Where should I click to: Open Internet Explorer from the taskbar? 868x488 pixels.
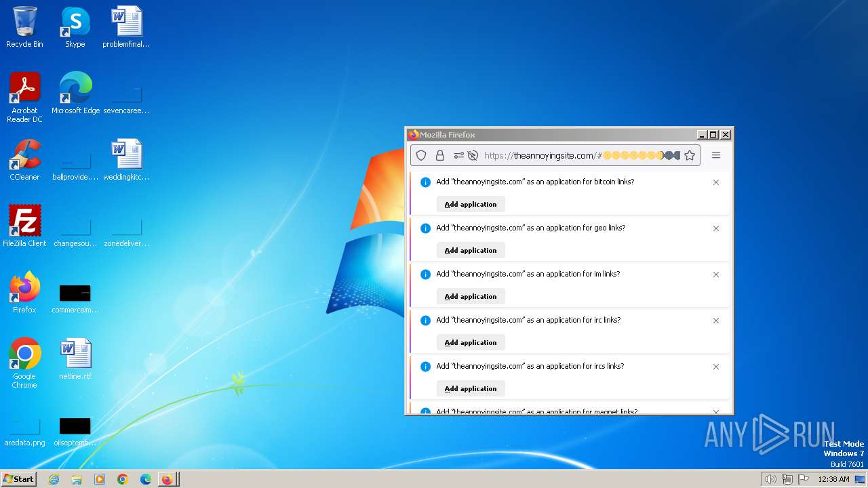coord(54,479)
